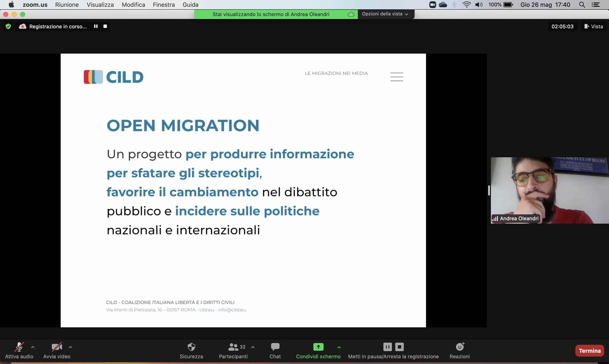This screenshot has height=364, width=609.
Task: Open the Wi-Fi status menu
Action: pos(466,5)
